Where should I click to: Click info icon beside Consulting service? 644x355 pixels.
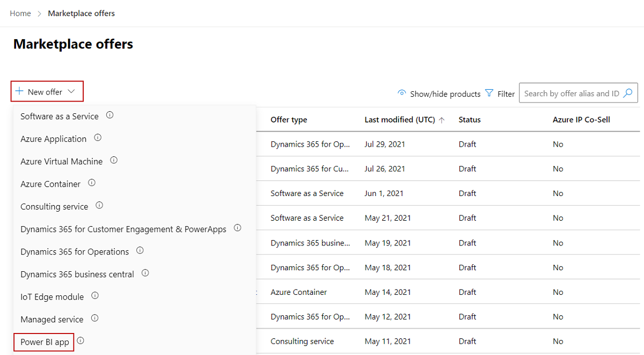pyautogui.click(x=99, y=205)
